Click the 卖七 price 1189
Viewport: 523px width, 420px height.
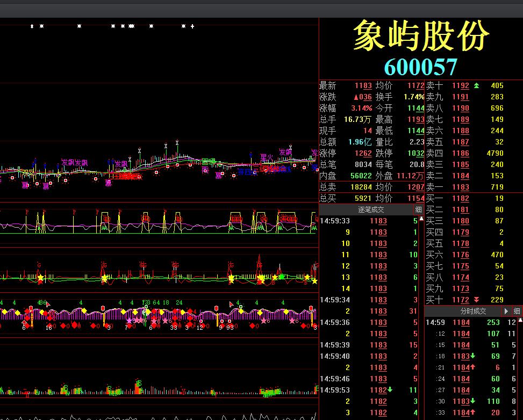click(x=461, y=119)
